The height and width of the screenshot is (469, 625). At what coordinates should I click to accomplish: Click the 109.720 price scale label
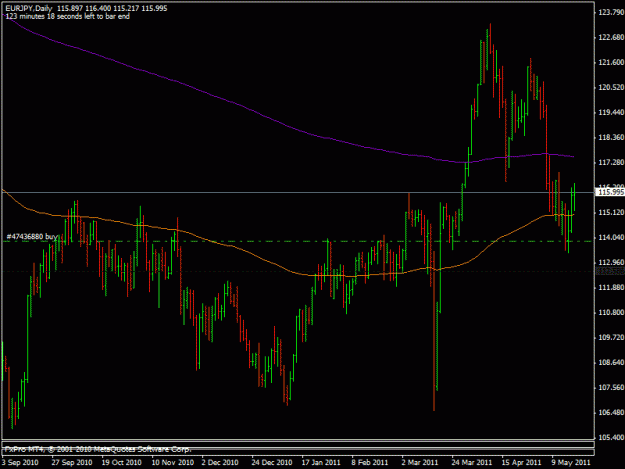tap(611, 338)
